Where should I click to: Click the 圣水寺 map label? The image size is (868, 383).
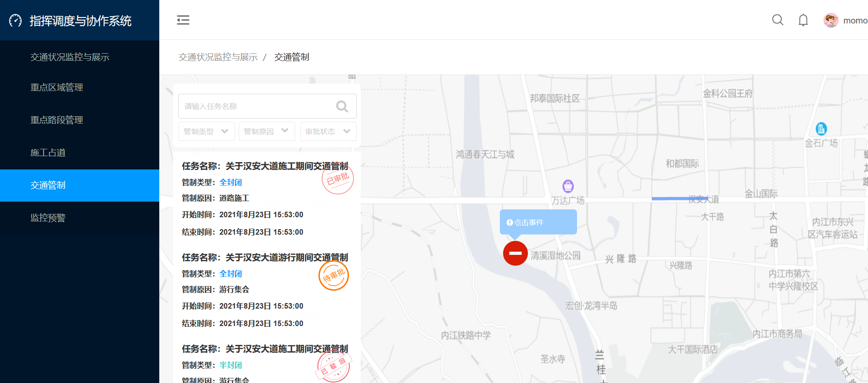coord(553,359)
